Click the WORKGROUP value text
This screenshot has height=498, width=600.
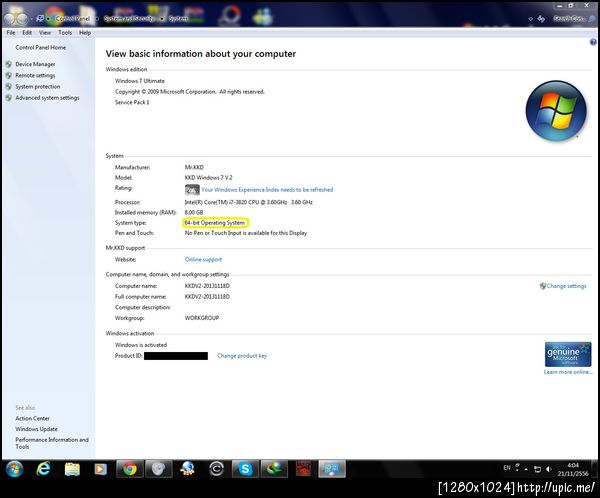(202, 318)
